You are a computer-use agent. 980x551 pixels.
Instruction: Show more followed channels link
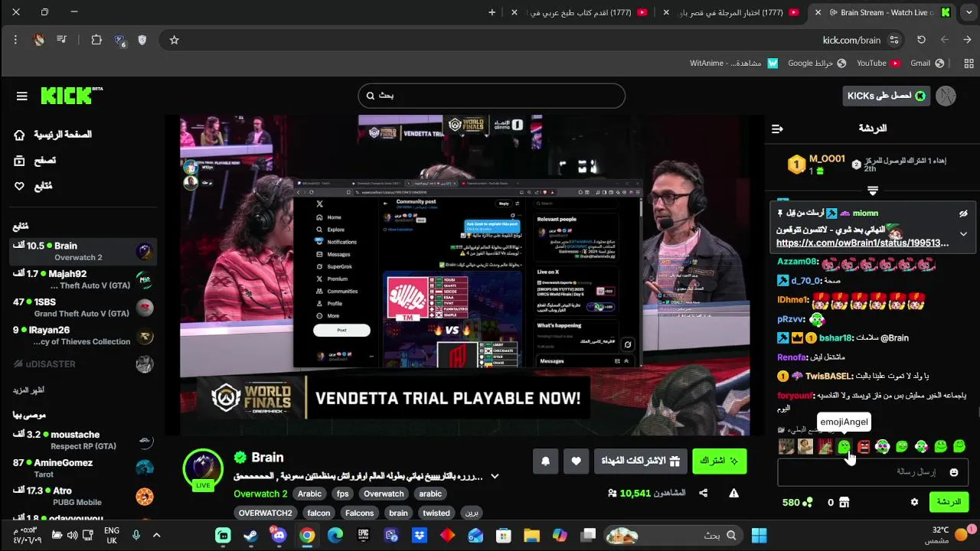(28, 390)
